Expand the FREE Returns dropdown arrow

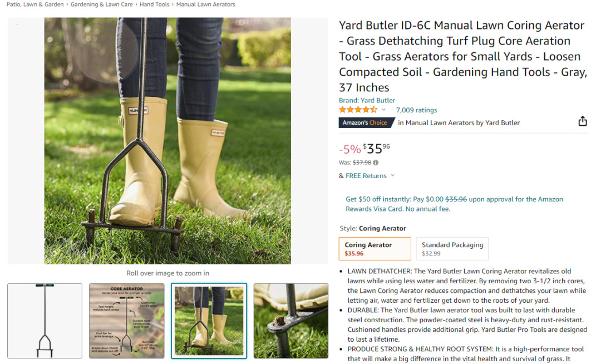[x=392, y=176]
